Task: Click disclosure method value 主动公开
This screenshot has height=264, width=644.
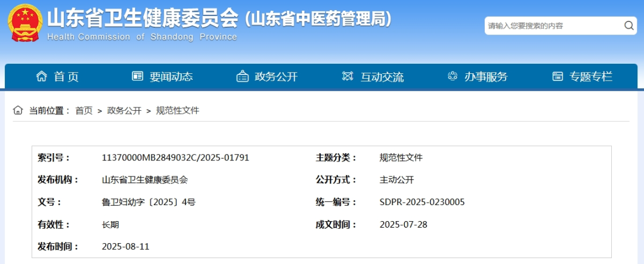Action: pyautogui.click(x=397, y=180)
